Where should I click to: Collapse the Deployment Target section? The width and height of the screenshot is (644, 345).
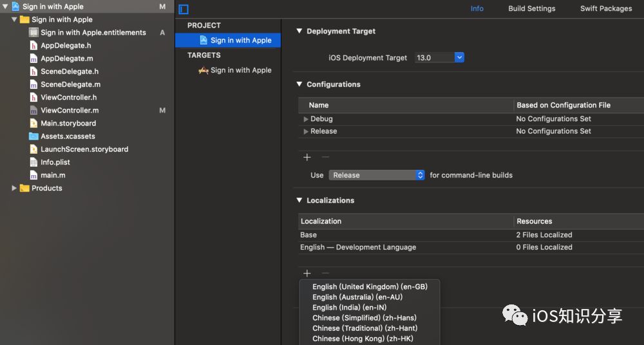click(299, 31)
